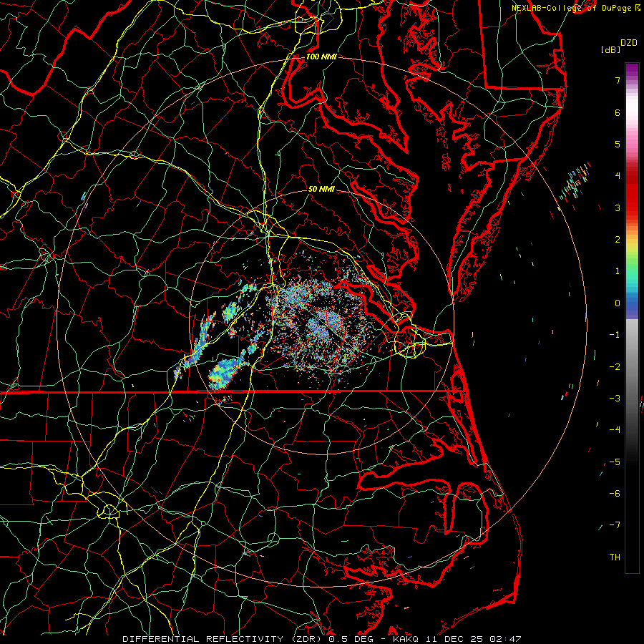Click the positive 1 scale label
This screenshot has height=644, width=644.
pyautogui.click(x=618, y=271)
